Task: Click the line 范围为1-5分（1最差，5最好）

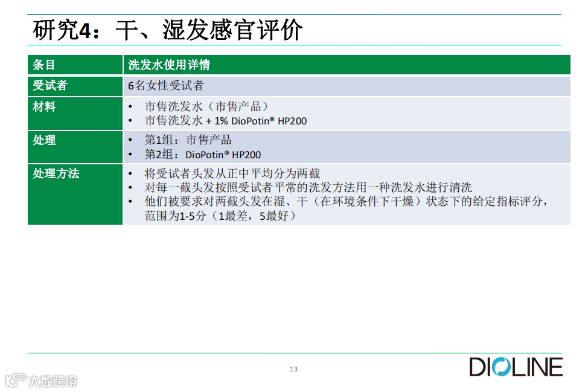Action: point(220,216)
